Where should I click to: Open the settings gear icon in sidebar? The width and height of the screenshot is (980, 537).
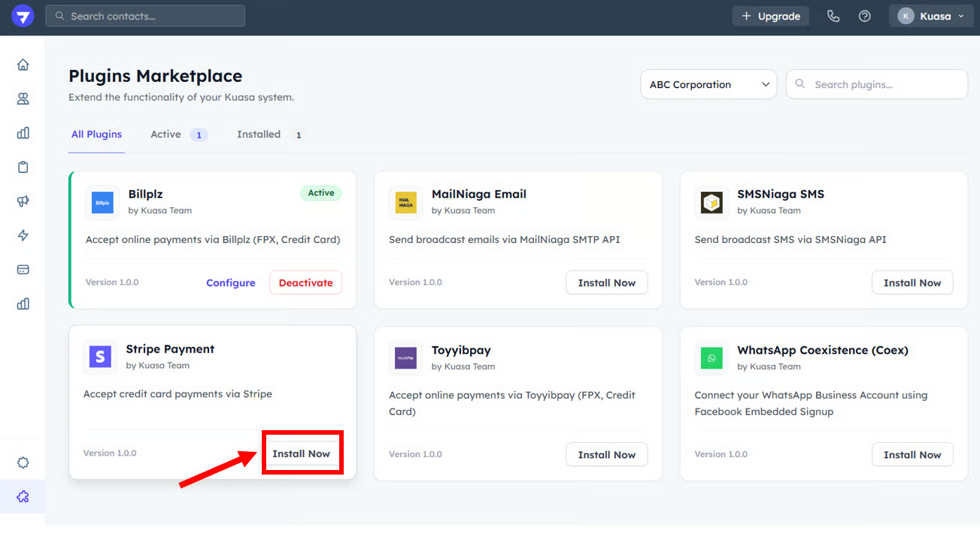click(x=23, y=463)
